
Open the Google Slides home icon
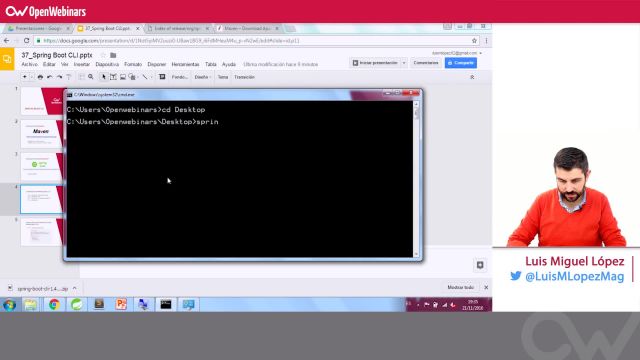(x=7, y=59)
